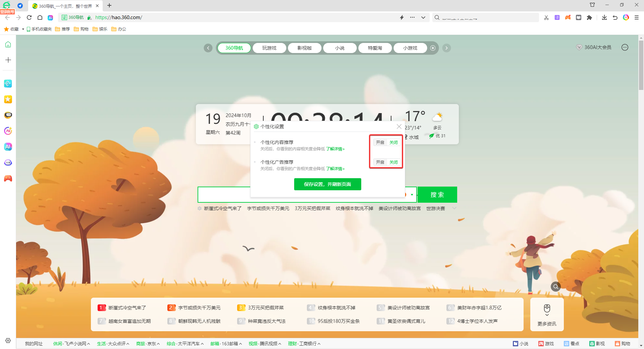This screenshot has width=644, height=349.
Task: Switch to the 小游戏 tab
Action: tap(410, 48)
